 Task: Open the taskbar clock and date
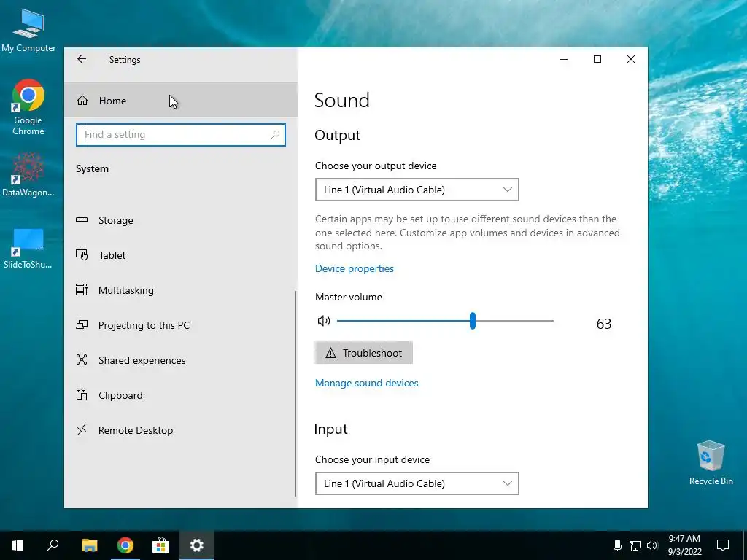(x=684, y=545)
